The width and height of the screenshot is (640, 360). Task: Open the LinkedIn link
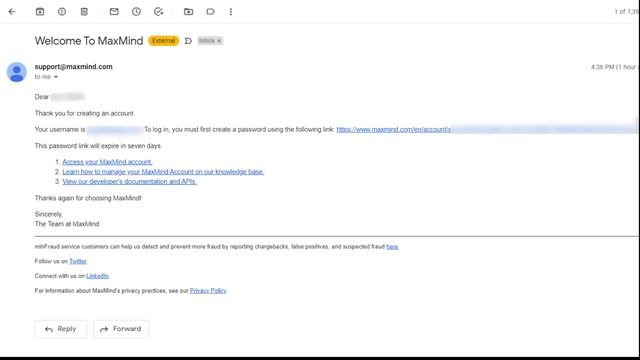[98, 276]
